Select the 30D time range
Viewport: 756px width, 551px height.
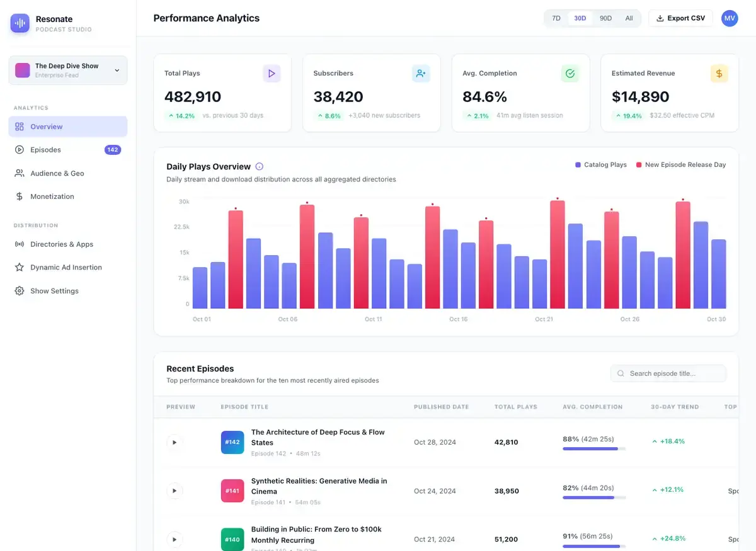tap(580, 18)
